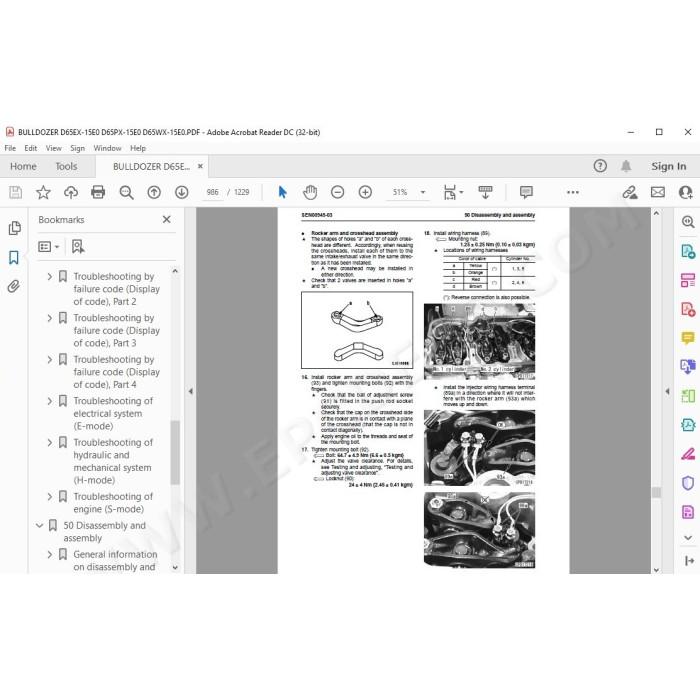Viewport: 700px width, 700px height.
Task: Find the current bookmark
Action: click(x=78, y=246)
